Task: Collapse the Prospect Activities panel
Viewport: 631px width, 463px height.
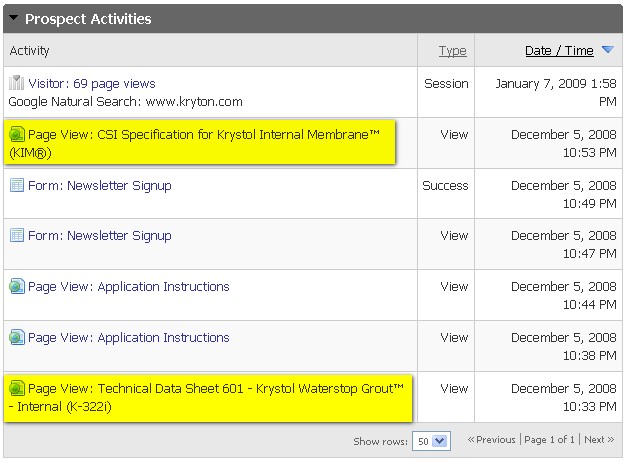Action: (x=14, y=19)
